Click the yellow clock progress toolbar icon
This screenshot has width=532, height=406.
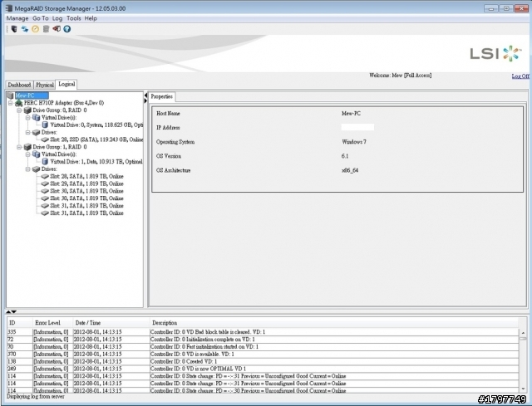[35, 29]
